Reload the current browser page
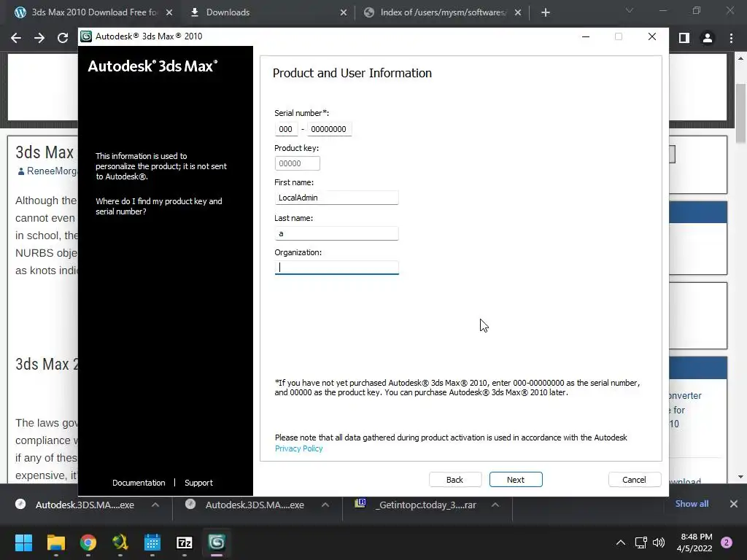747x560 pixels. click(63, 38)
